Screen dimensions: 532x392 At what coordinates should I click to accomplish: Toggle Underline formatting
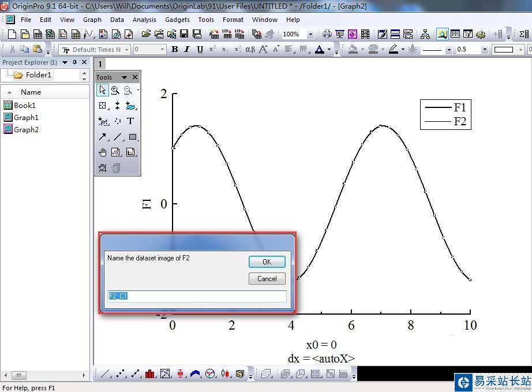200,50
